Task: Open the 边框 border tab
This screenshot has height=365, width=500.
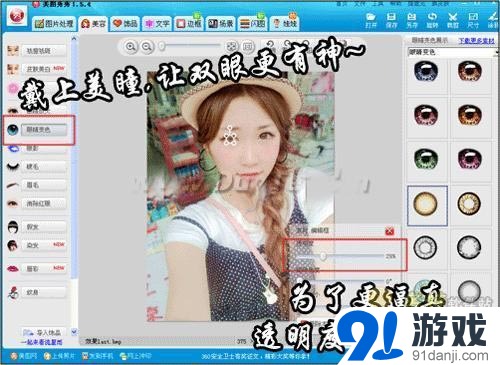Action: pos(189,23)
